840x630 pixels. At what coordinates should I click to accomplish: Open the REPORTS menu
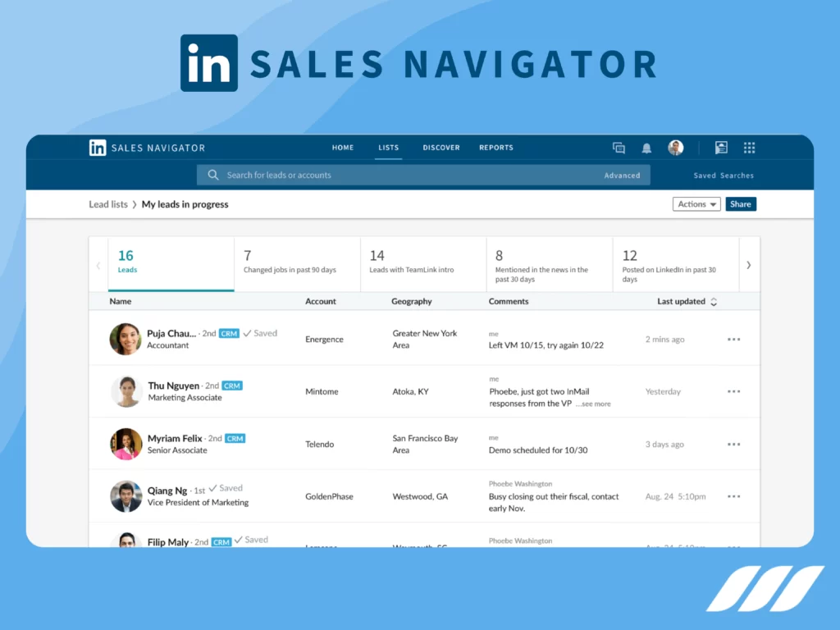tap(496, 148)
